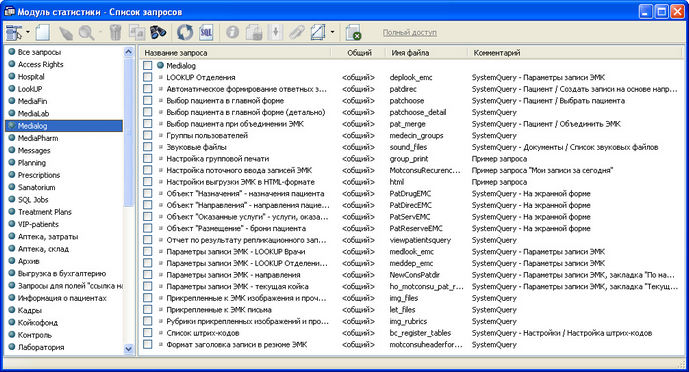Click down arrow of category list scrollbar
This screenshot has width=689, height=372.
coord(128,349)
